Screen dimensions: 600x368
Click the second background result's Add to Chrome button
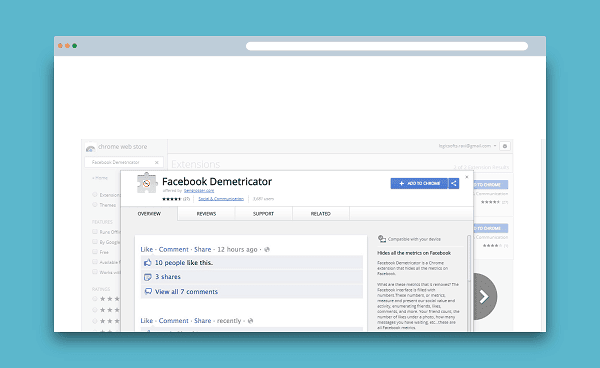[491, 228]
